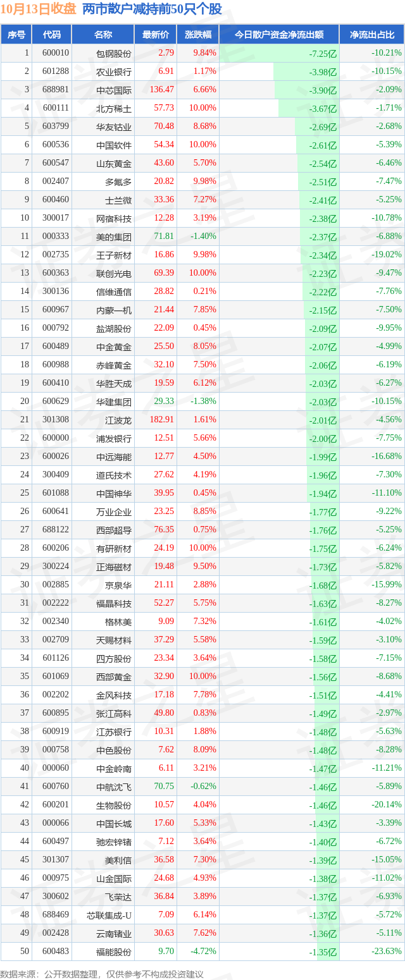Click the 最新价 column header

[156, 35]
